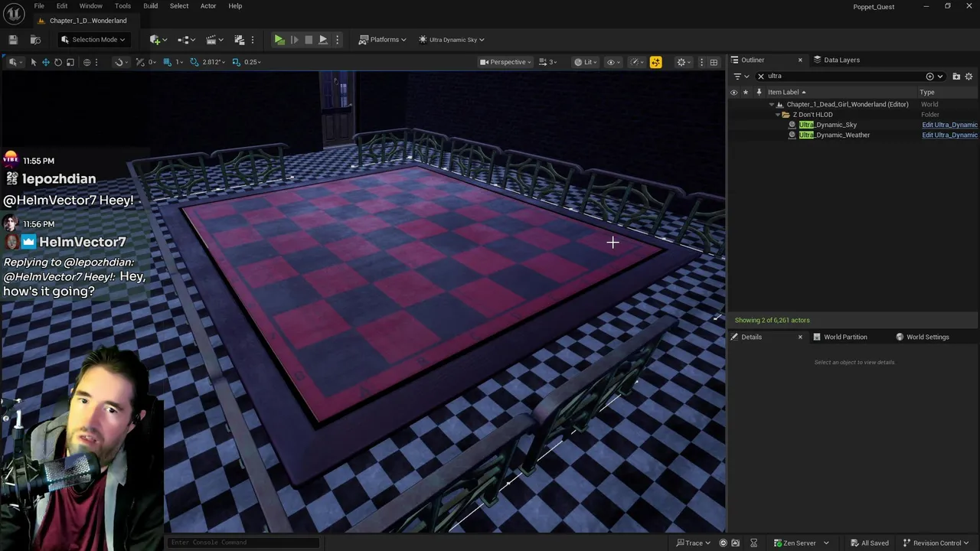Collapse the Z Don't HLOD folder

pos(778,115)
